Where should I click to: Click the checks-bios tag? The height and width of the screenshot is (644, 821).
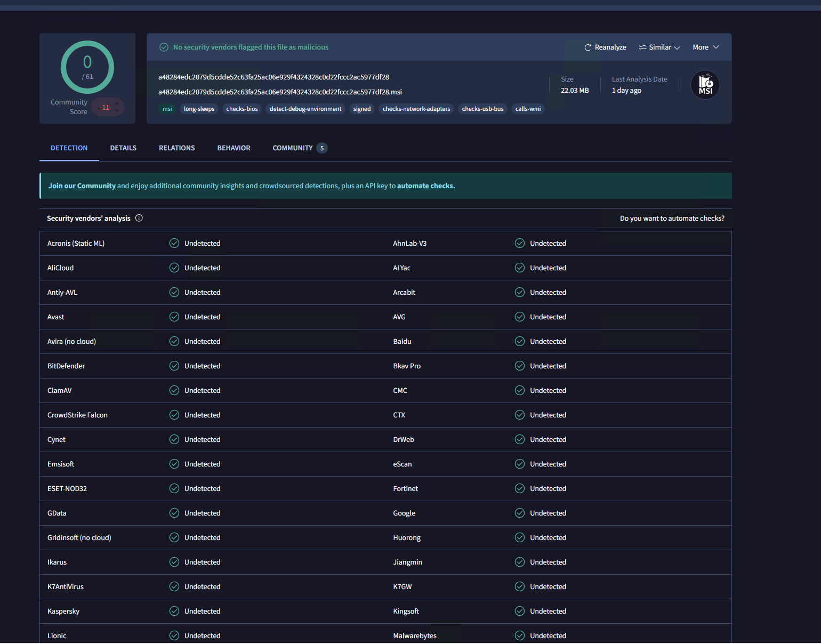(242, 109)
